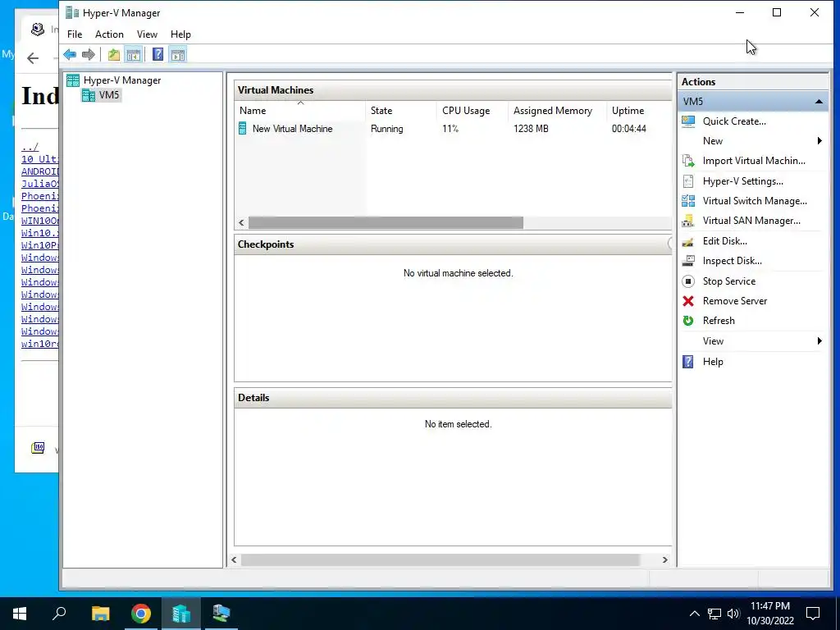Click Quick Create... action
Viewport: 840px width, 630px height.
coord(734,121)
